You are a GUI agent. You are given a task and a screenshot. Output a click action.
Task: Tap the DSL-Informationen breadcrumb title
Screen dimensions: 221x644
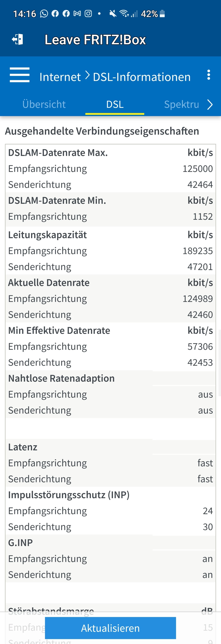pos(142,77)
